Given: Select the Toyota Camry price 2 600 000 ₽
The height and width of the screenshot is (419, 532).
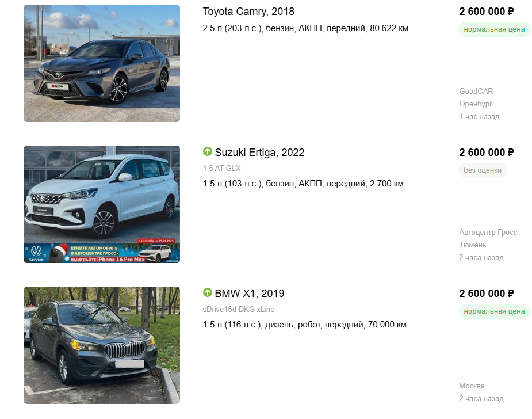Looking at the screenshot, I should [486, 12].
